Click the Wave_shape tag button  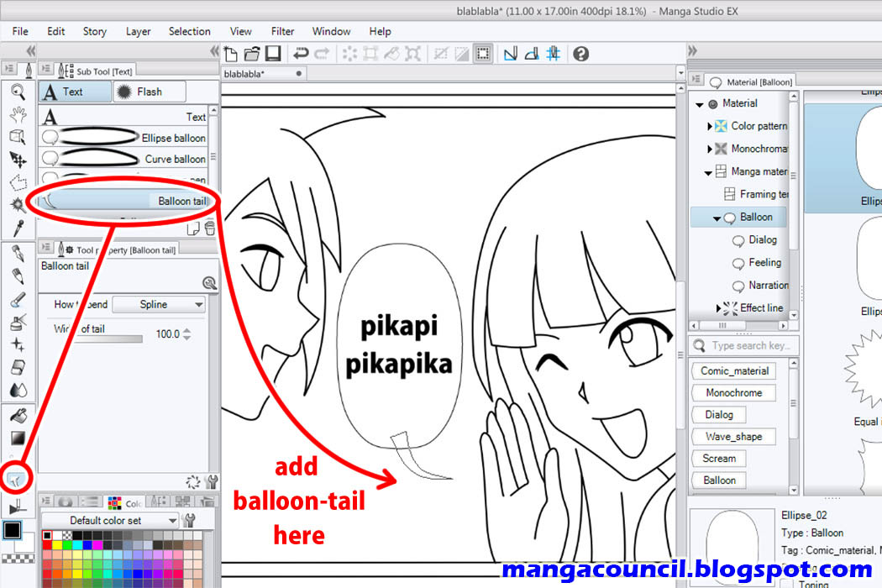[x=734, y=437]
